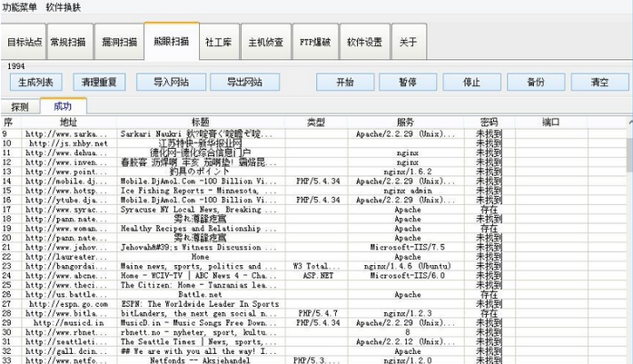Pause the scan using 暂停
Viewport: 633px width, 364px height.
click(x=408, y=82)
